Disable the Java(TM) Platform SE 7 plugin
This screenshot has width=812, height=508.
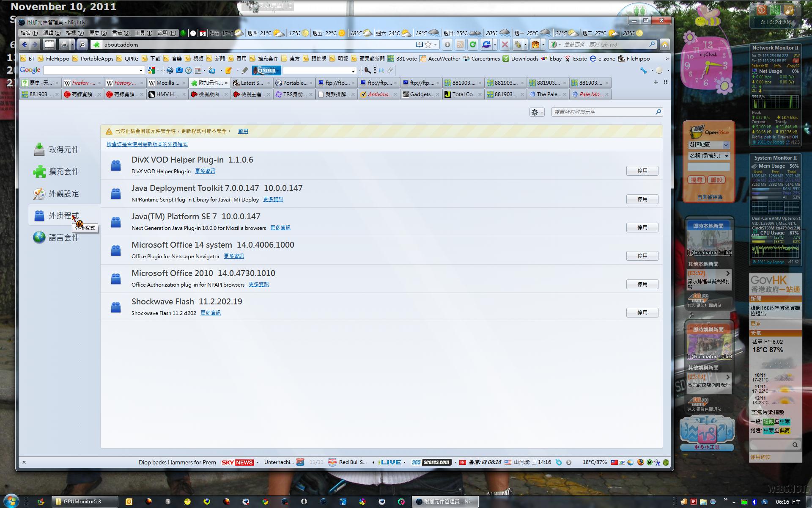(642, 228)
